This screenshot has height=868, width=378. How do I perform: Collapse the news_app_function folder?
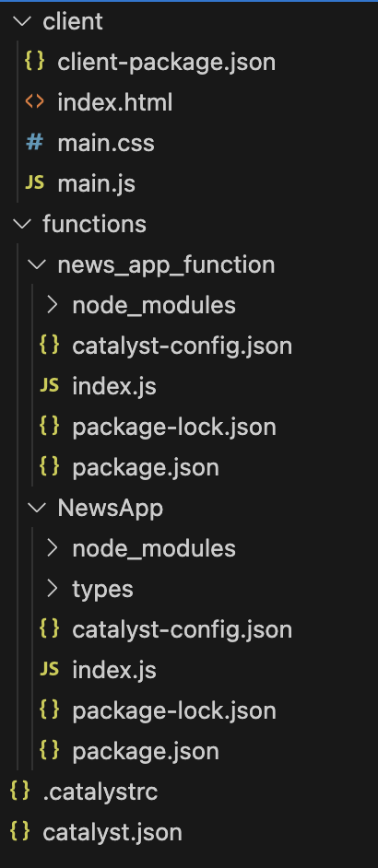(x=37, y=264)
